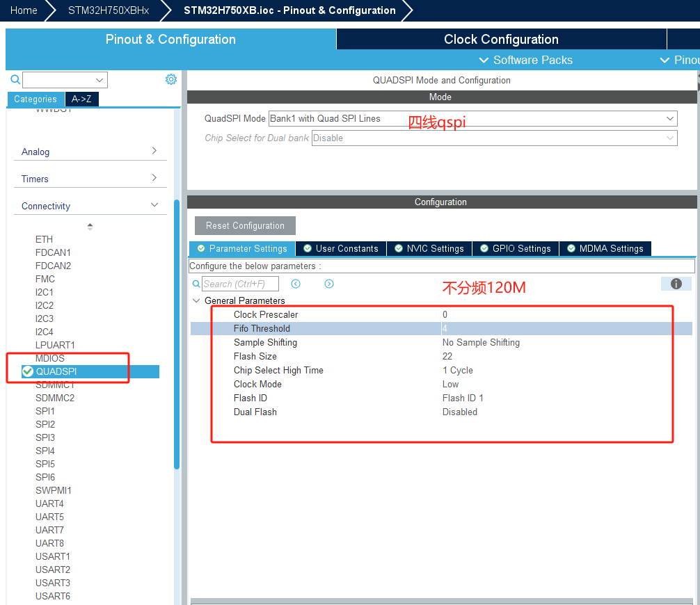Select LPUART1 peripheral
The height and width of the screenshot is (605, 700).
56,345
